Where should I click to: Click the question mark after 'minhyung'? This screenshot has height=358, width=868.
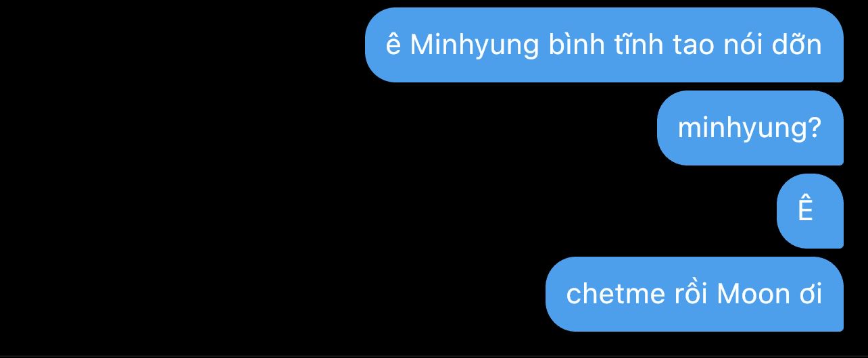click(814, 127)
